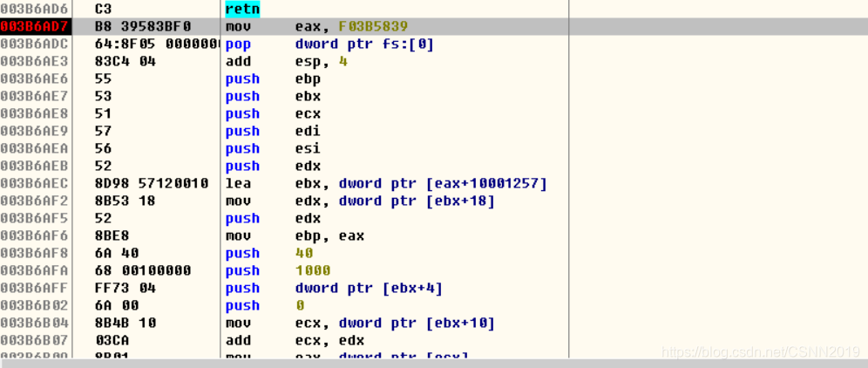Click hex bytes 68 00100000
Screen dimensions: 868x368
tap(142, 271)
